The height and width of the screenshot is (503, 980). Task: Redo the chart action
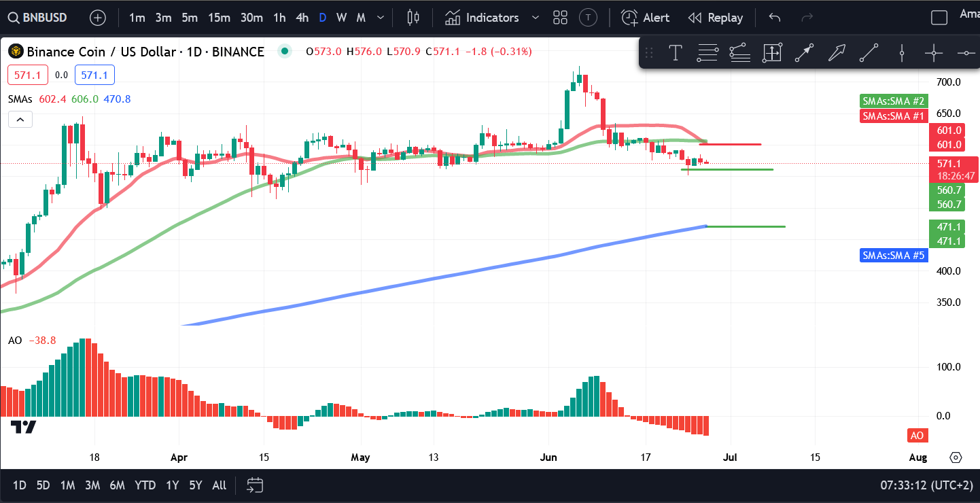click(807, 18)
